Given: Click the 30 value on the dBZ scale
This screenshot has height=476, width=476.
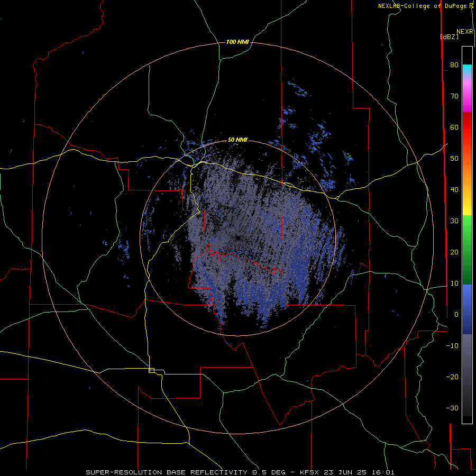Looking at the screenshot, I should coord(454,221).
